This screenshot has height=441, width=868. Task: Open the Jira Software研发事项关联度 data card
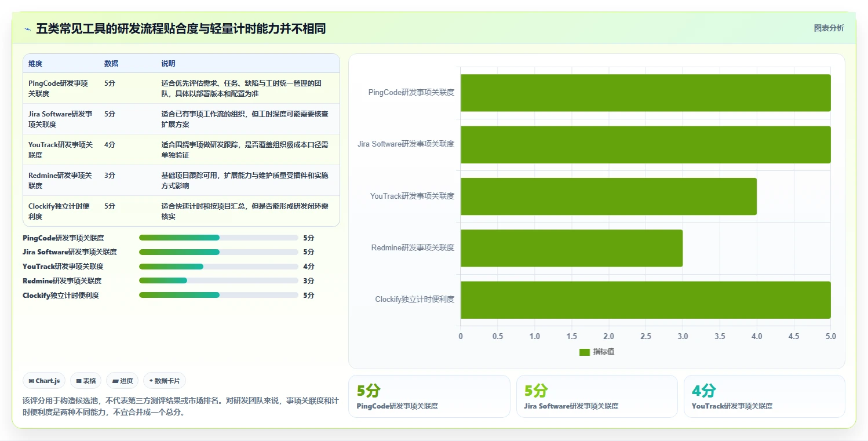597,396
